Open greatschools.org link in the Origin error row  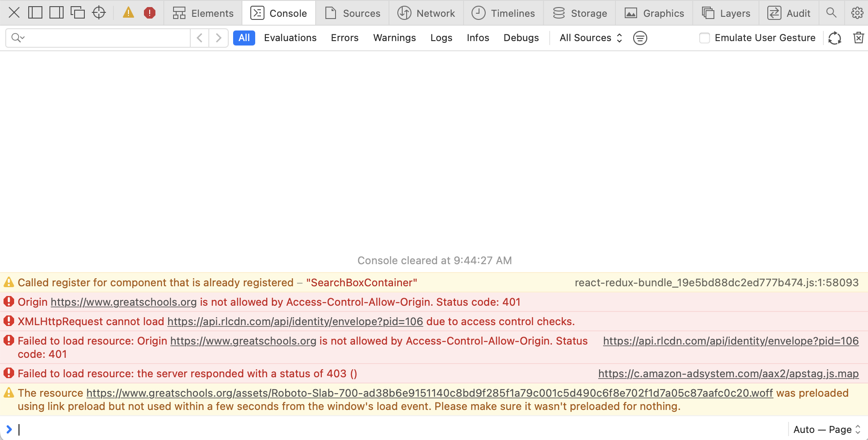[124, 302]
